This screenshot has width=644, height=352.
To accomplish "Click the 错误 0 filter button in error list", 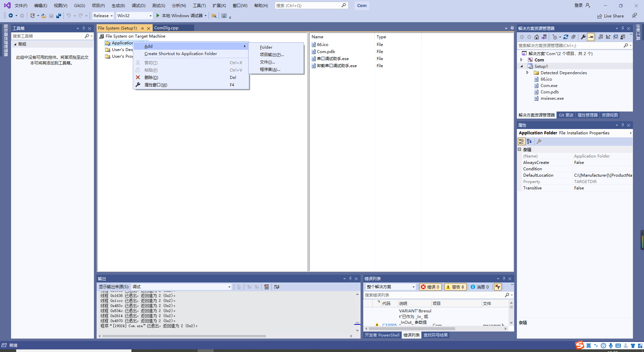I will [430, 287].
